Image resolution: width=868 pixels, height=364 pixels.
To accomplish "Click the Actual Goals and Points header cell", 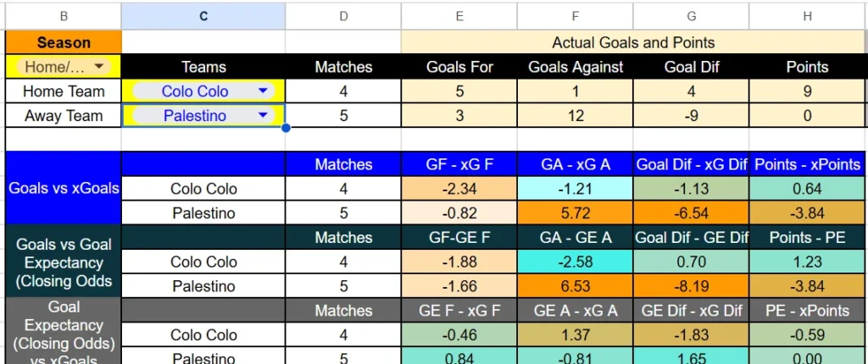I will point(633,42).
